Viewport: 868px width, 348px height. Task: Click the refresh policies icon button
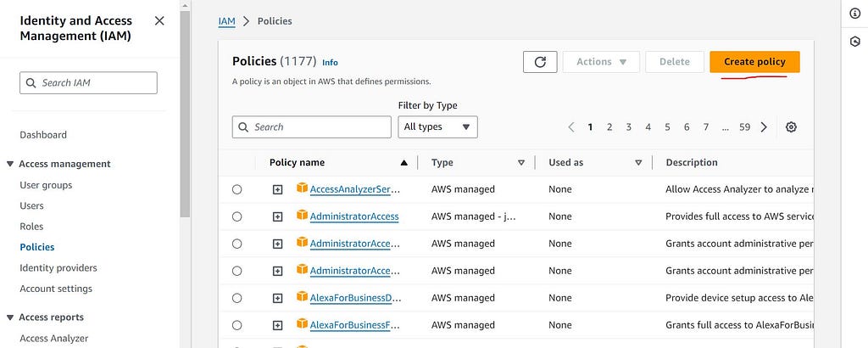[540, 62]
